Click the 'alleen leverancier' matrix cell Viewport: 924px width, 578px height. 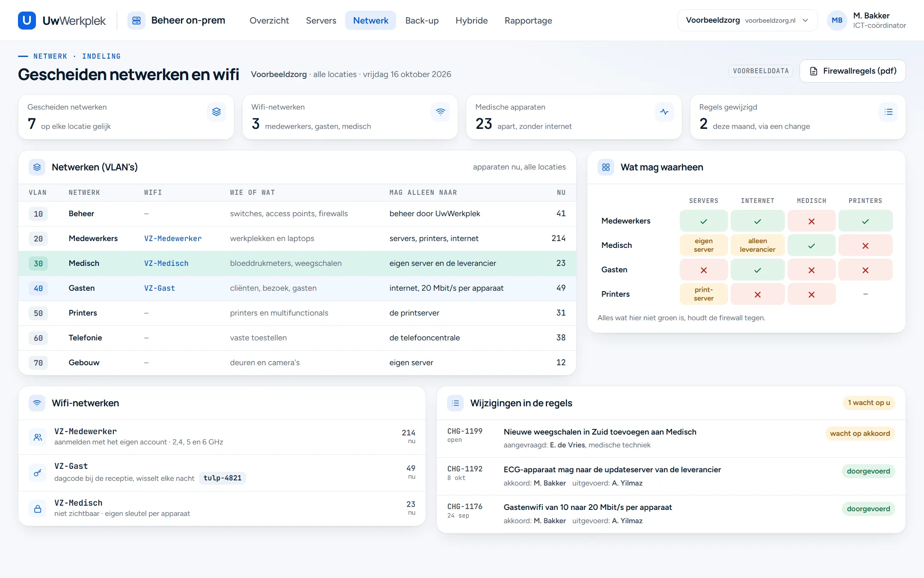(x=758, y=245)
